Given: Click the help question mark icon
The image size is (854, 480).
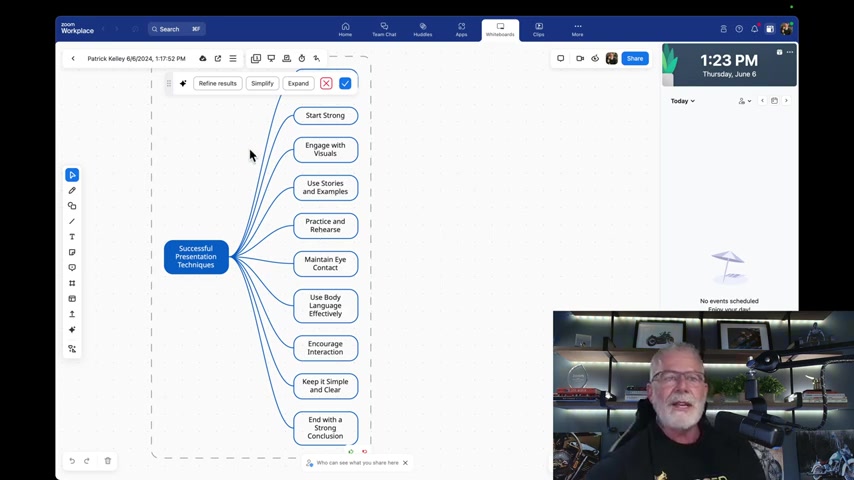Looking at the screenshot, I should point(739,29).
